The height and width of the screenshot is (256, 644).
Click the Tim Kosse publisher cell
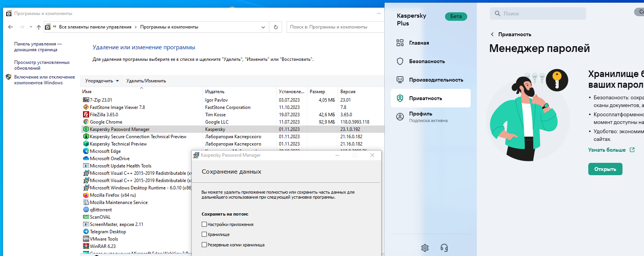tap(215, 115)
